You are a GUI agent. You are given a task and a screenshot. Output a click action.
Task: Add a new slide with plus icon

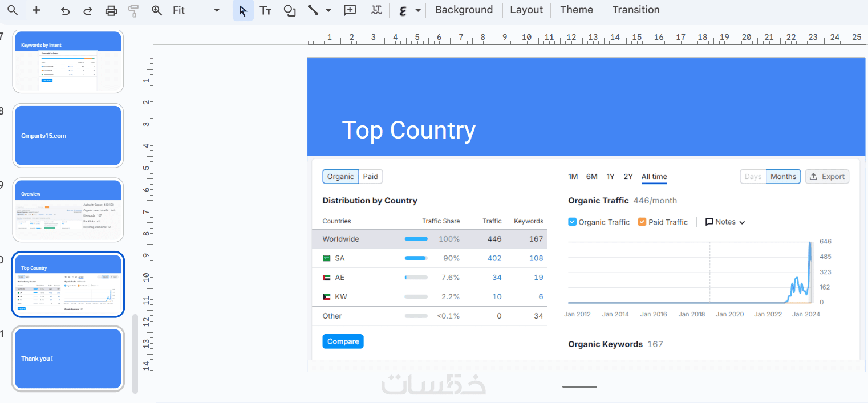pos(36,10)
